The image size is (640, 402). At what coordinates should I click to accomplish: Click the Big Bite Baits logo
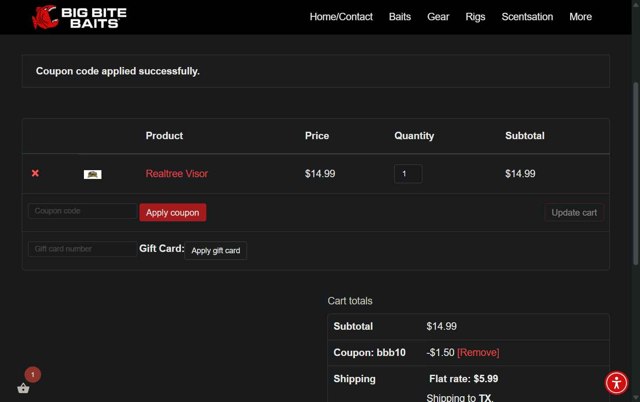[x=79, y=17]
